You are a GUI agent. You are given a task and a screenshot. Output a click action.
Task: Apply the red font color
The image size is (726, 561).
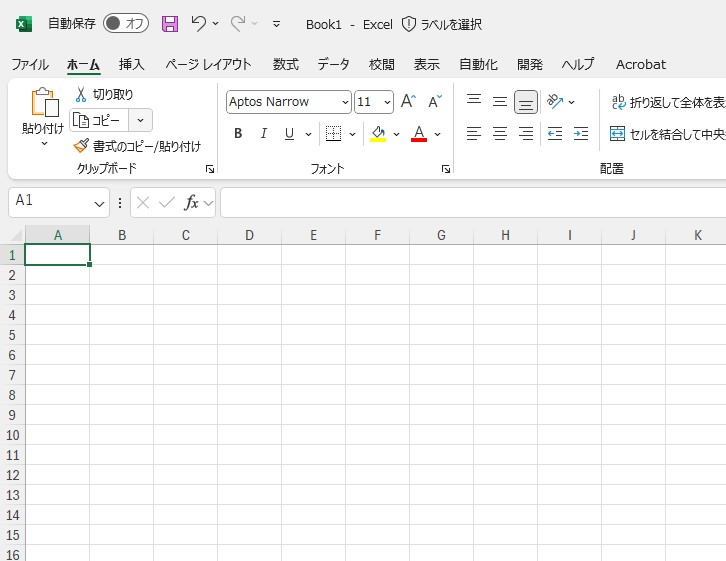tap(419, 134)
